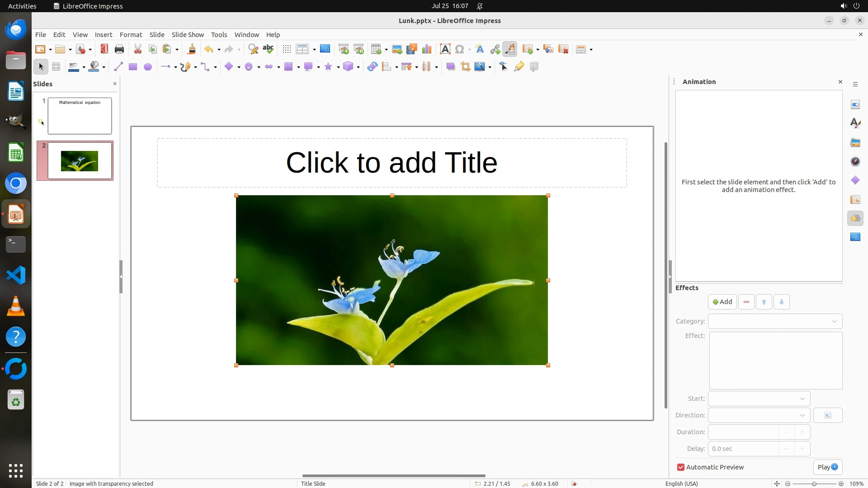Screen dimensions: 868x488
Task: Select the Crop Image tool
Action: [465, 67]
